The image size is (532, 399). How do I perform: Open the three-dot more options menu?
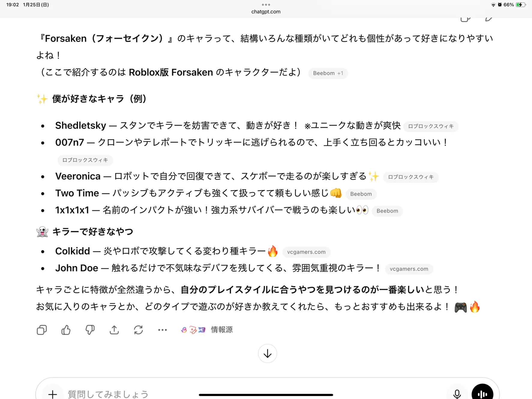click(162, 330)
